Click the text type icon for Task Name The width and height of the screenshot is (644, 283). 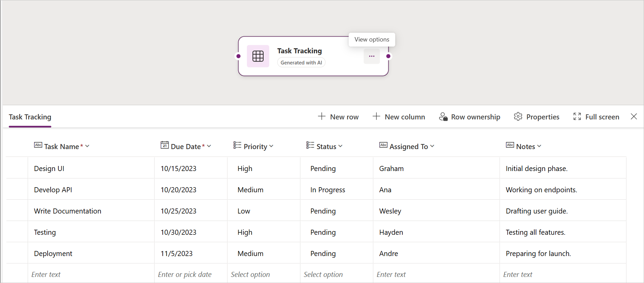click(38, 145)
